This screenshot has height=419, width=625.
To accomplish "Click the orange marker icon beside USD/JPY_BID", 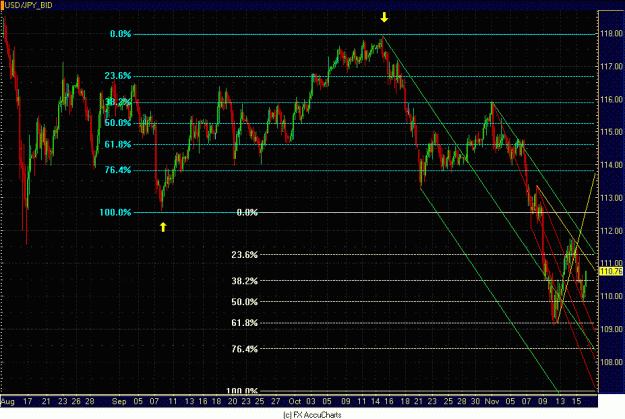I will (x=2, y=5).
